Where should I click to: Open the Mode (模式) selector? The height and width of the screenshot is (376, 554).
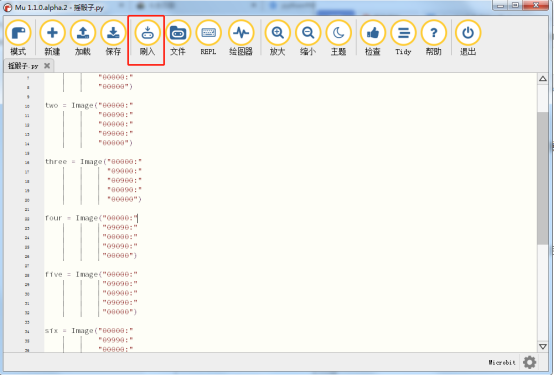click(18, 38)
